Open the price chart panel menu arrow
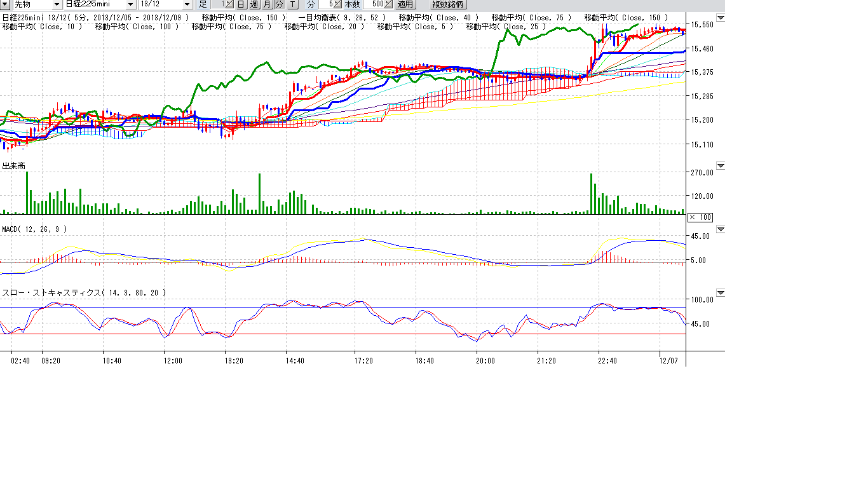The width and height of the screenshot is (868, 488). point(720,18)
